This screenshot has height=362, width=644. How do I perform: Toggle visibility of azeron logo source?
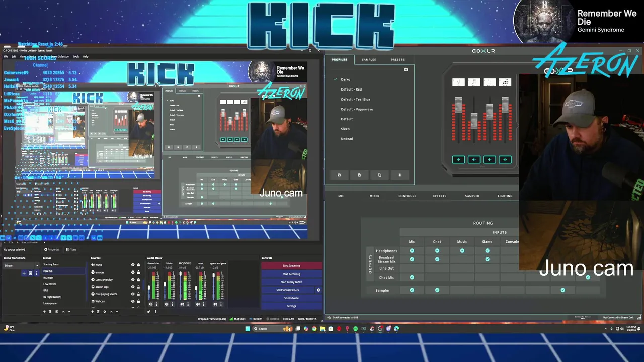(x=133, y=287)
